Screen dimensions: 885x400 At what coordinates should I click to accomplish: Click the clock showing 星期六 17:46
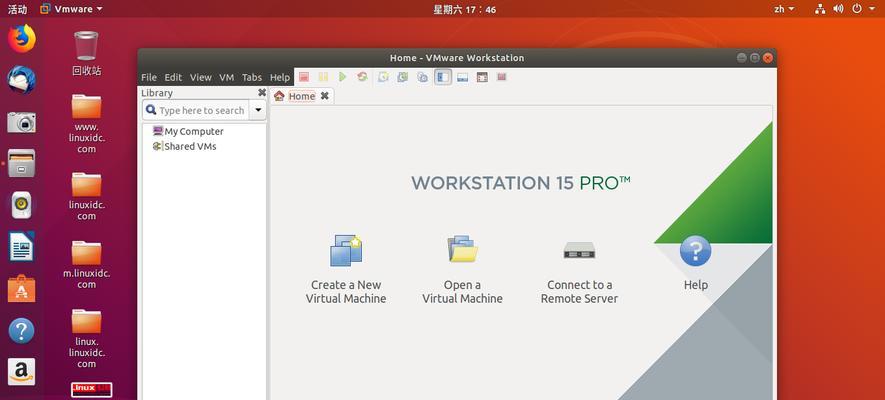[x=465, y=9]
